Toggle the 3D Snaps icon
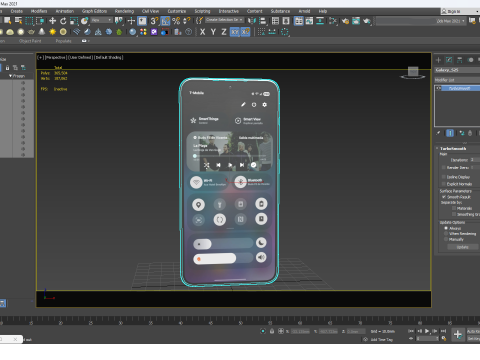This screenshot has height=360, width=480. (154, 21)
